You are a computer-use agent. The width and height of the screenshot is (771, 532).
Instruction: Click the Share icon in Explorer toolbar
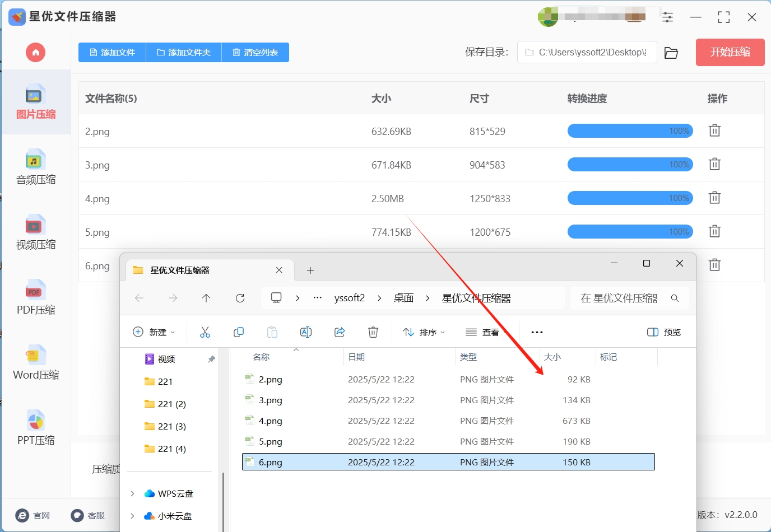340,332
